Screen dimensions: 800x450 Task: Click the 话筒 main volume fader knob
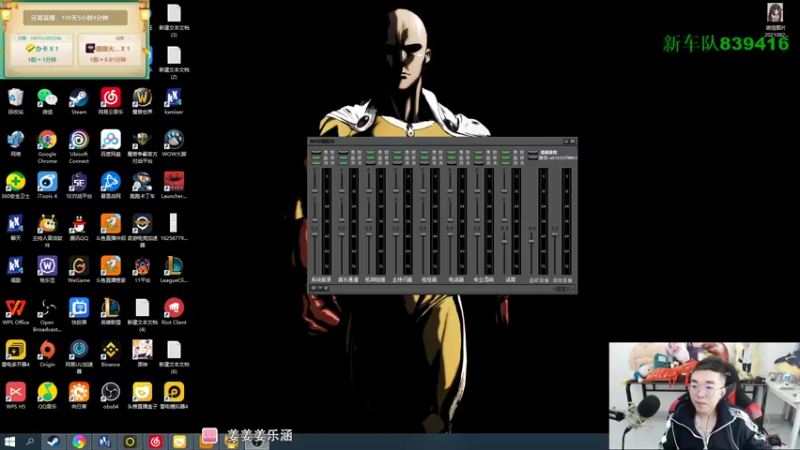504,241
